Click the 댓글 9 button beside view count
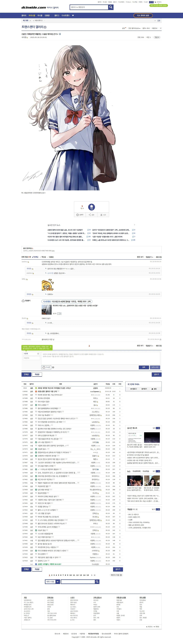183x644 pixels. tap(157, 37)
